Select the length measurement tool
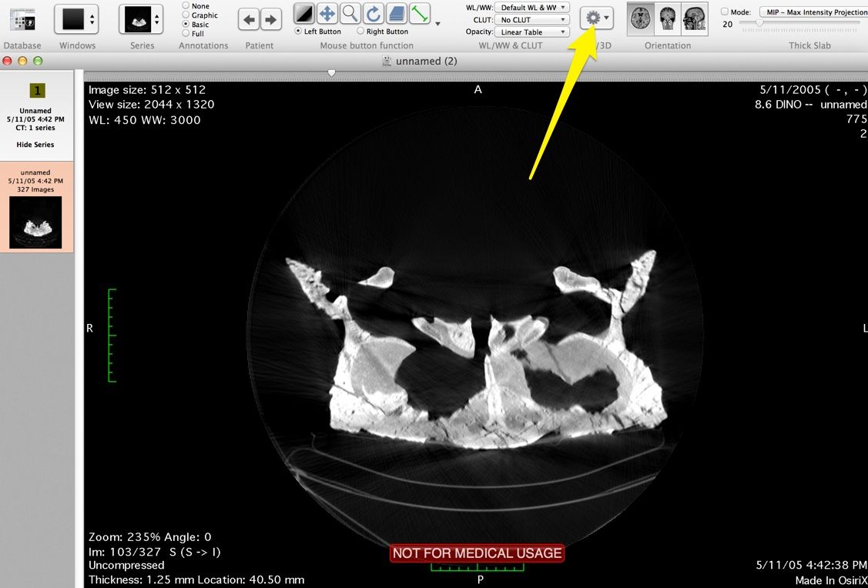 418,13
